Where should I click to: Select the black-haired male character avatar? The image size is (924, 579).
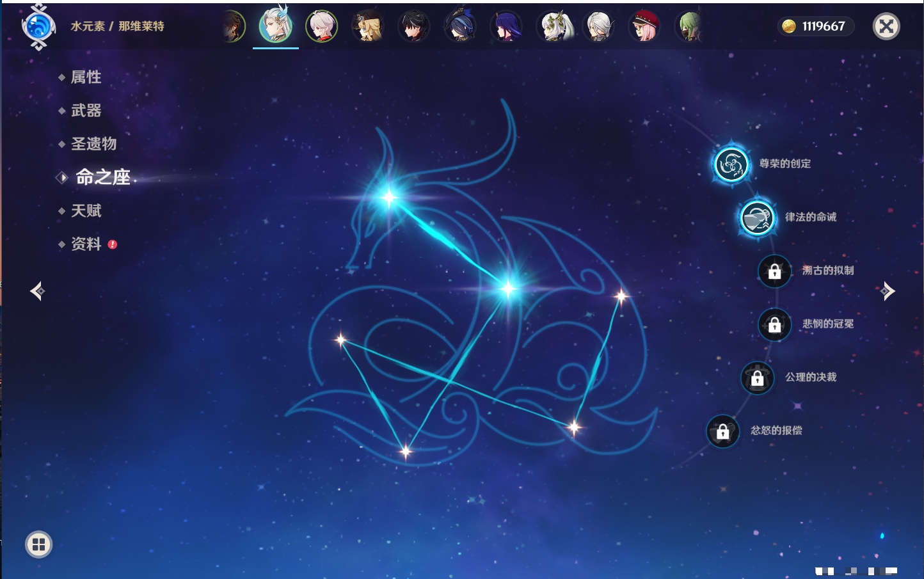click(414, 26)
